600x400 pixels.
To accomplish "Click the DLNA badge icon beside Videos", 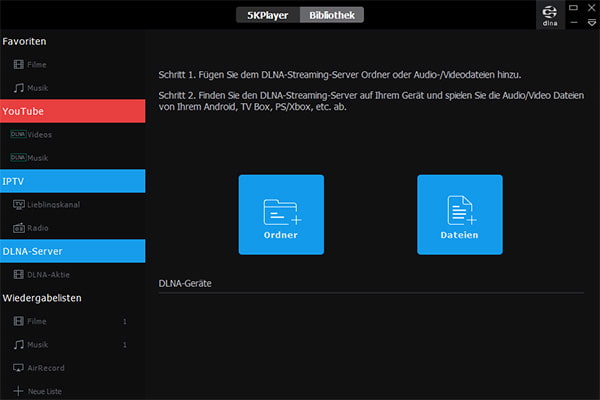I will 18,134.
